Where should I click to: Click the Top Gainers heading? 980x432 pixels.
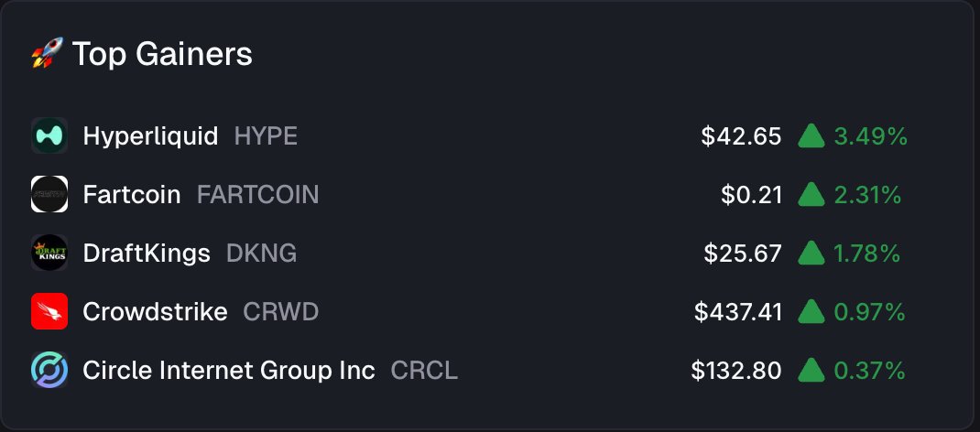click(162, 55)
